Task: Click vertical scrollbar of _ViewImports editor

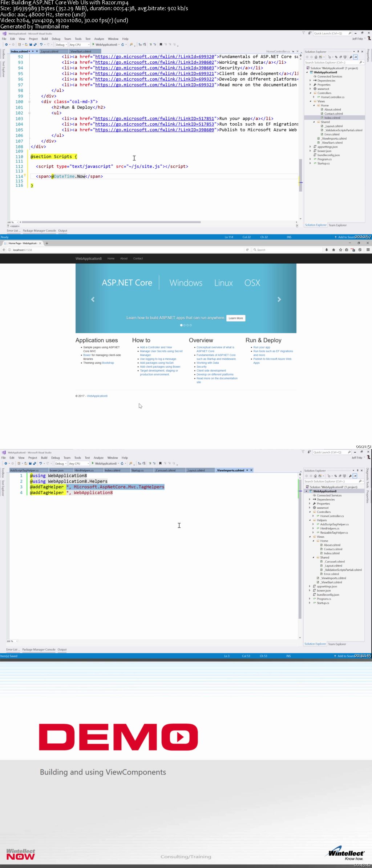Action: point(300,549)
